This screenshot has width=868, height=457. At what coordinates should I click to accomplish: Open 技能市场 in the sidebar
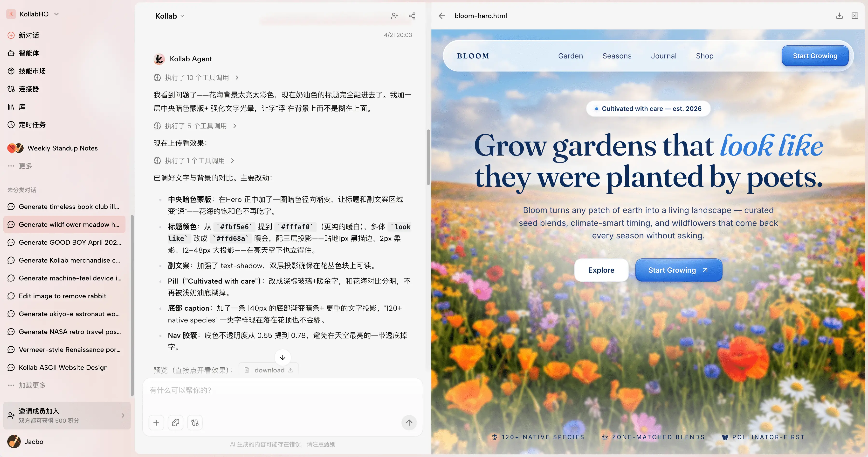[32, 71]
